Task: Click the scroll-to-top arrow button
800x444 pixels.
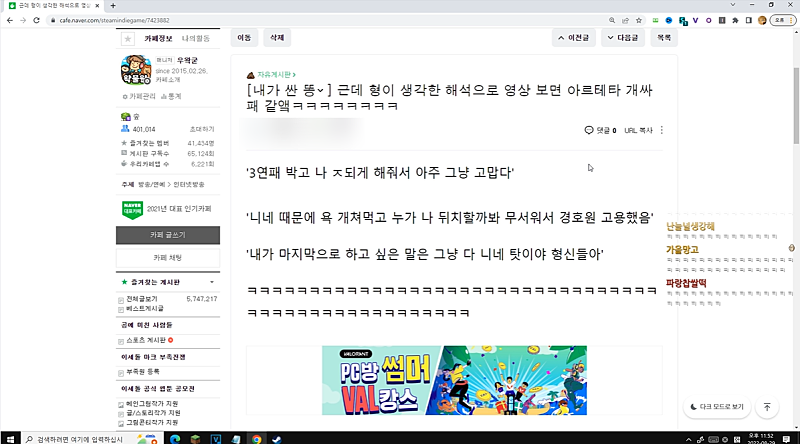Action: pos(767,407)
